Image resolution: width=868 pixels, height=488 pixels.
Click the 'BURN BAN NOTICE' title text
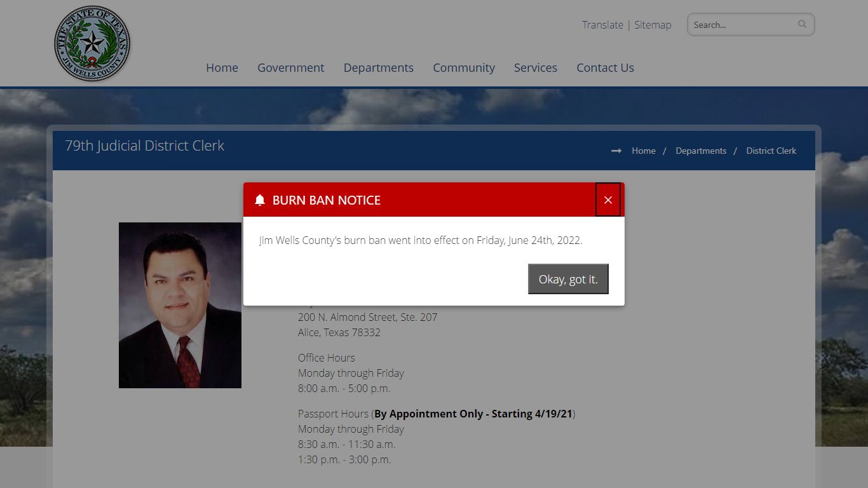click(327, 200)
